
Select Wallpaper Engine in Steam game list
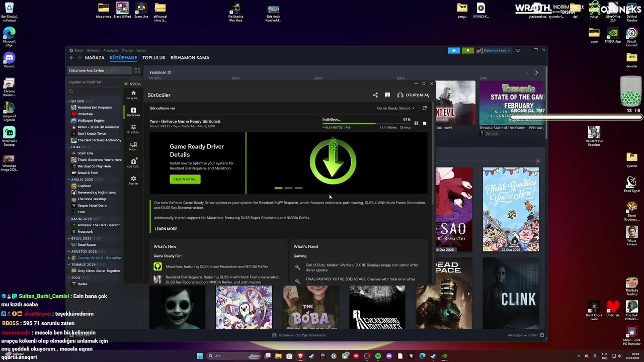91,121
